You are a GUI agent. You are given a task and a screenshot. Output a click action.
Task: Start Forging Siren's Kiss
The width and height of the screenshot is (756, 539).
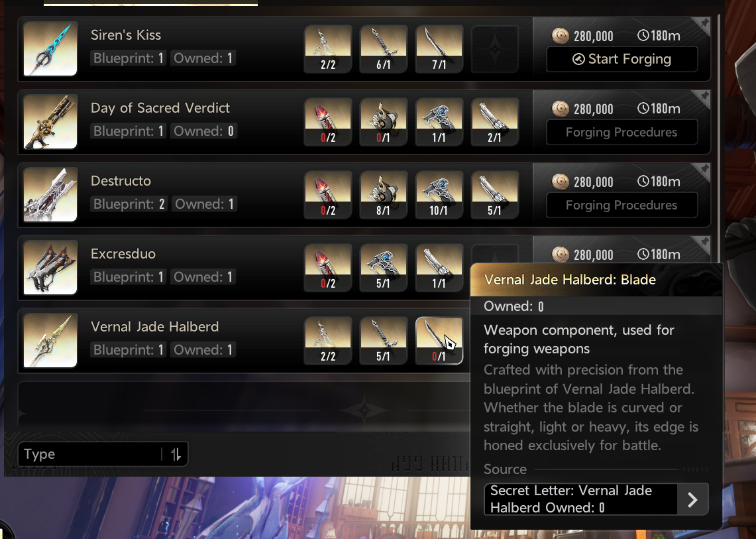point(621,60)
